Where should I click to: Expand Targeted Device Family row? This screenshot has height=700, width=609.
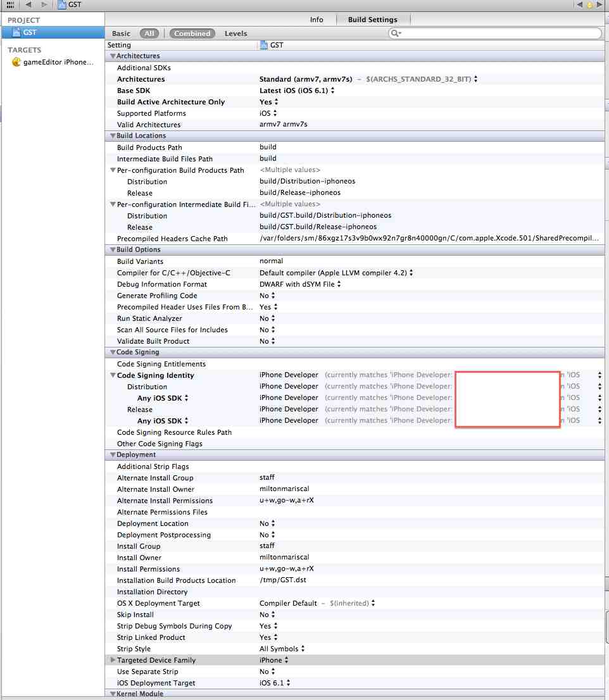113,660
